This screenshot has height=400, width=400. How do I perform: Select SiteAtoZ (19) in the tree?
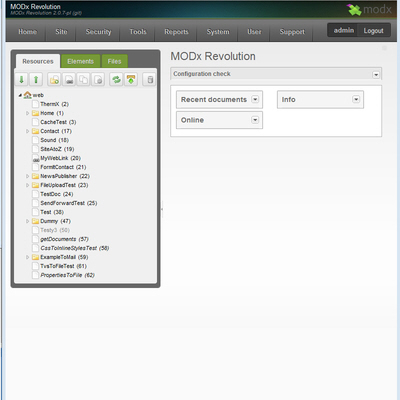click(x=57, y=149)
